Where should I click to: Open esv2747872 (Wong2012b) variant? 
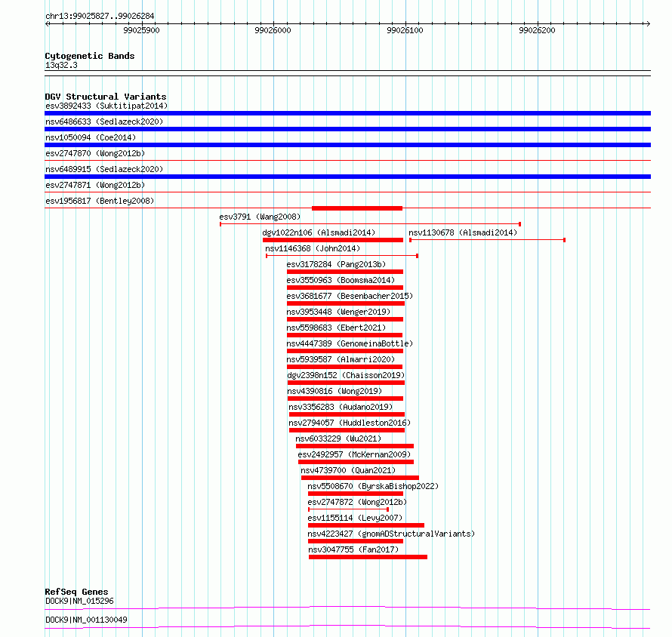pyautogui.click(x=357, y=502)
